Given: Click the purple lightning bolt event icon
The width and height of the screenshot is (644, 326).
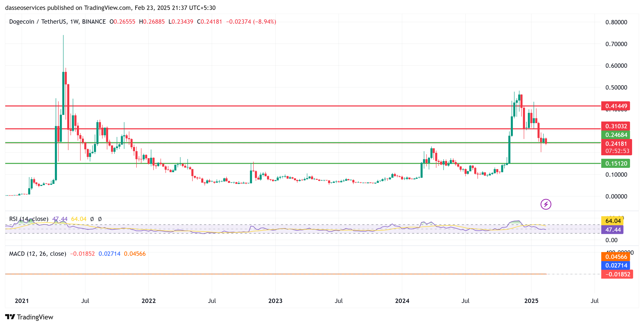Looking at the screenshot, I should tap(546, 204).
